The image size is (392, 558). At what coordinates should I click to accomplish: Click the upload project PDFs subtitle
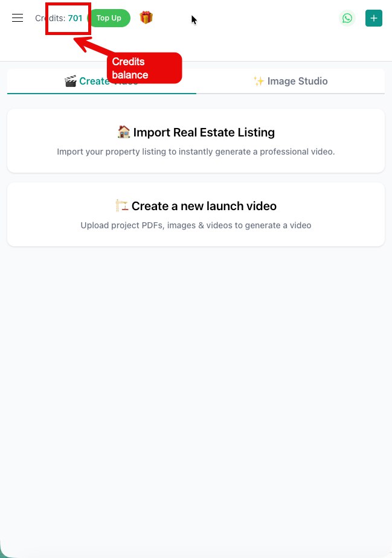coord(196,225)
